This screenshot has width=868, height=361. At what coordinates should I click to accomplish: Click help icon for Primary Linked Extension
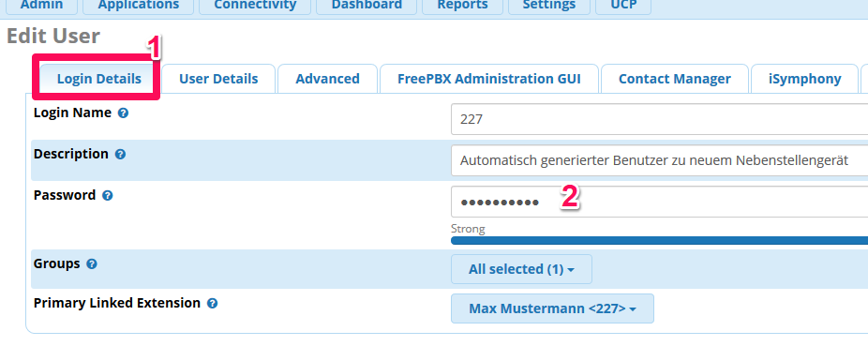(x=212, y=304)
